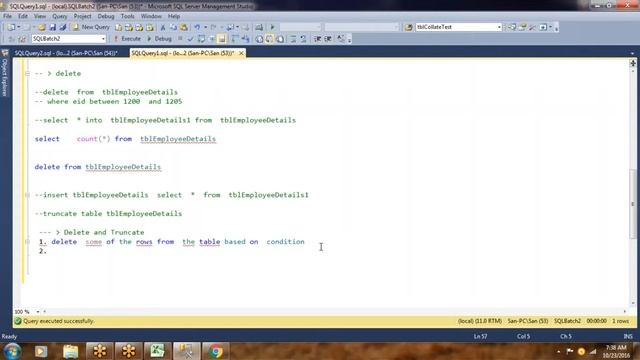Click the Analysis Services MDX Query icon

point(129,27)
